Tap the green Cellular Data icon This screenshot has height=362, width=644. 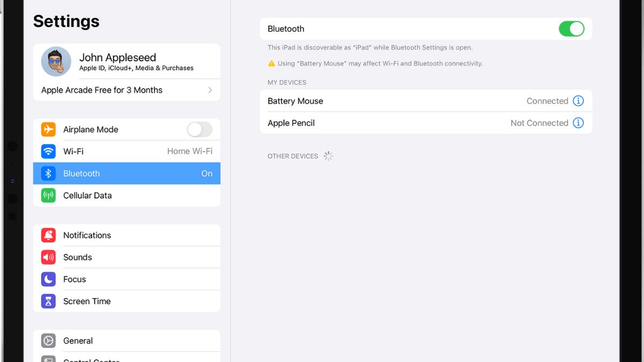coord(48,195)
